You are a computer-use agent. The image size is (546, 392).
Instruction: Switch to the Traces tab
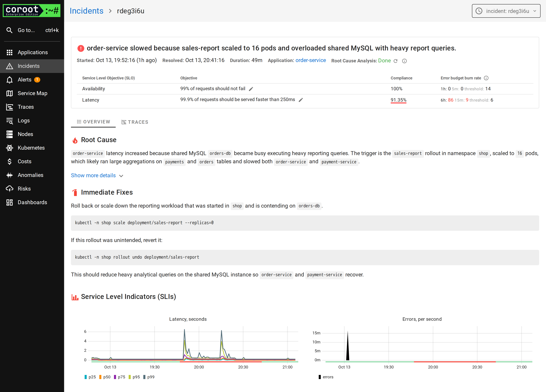[135, 122]
